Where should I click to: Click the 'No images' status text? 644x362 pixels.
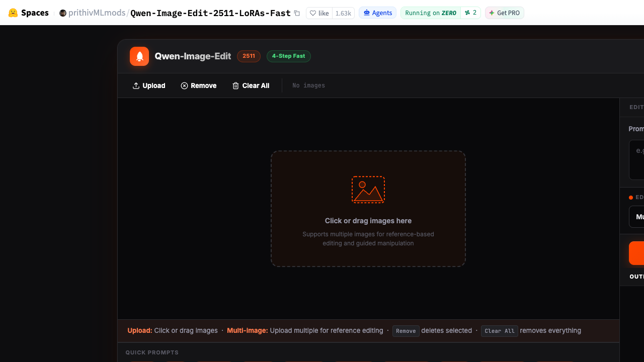[308, 85]
